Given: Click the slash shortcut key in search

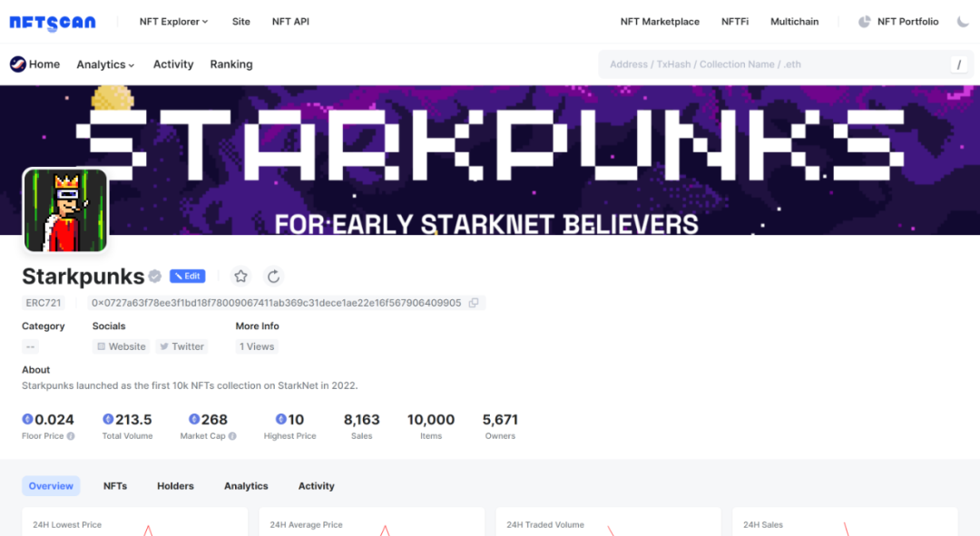Looking at the screenshot, I should pyautogui.click(x=959, y=64).
